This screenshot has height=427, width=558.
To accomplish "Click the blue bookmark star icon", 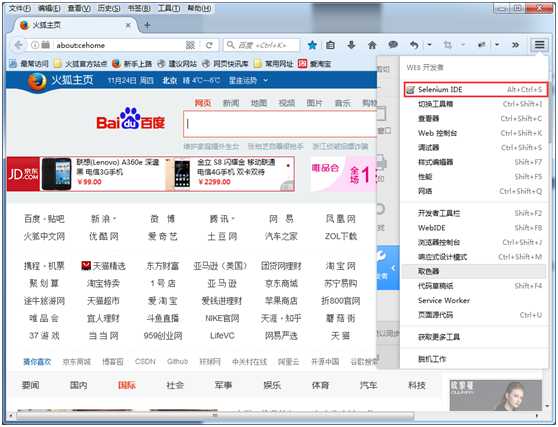I will pos(312,45).
